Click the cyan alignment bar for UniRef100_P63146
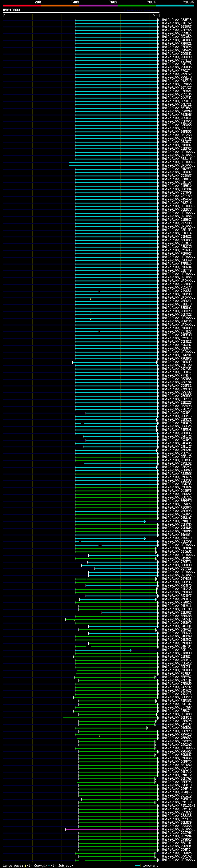This screenshot has width=197, height=868. point(117,159)
